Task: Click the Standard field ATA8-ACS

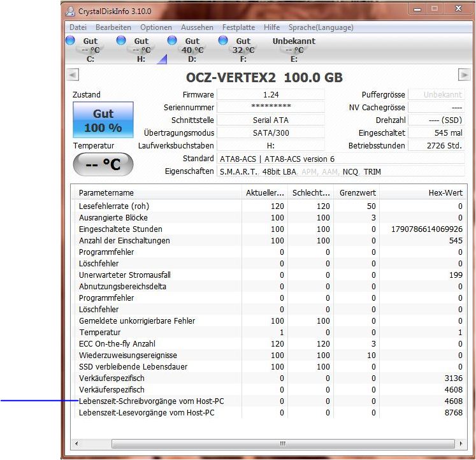Action: pyautogui.click(x=341, y=159)
